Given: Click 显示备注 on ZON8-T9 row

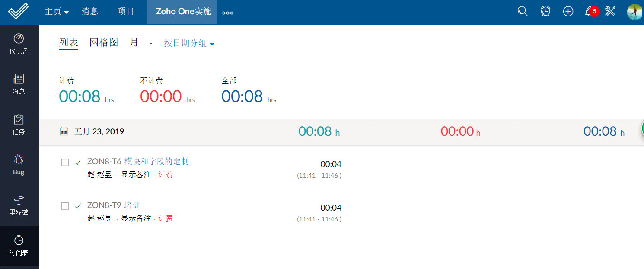Looking at the screenshot, I should (136, 218).
